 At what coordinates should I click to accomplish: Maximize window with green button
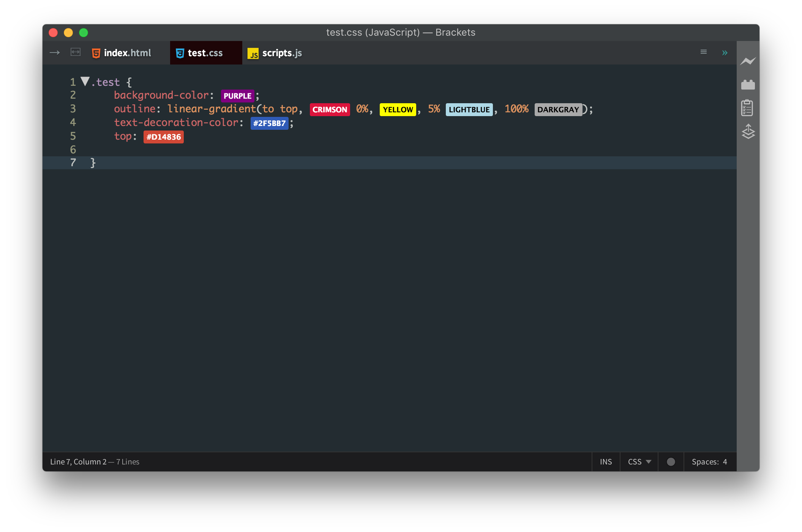[x=84, y=33]
